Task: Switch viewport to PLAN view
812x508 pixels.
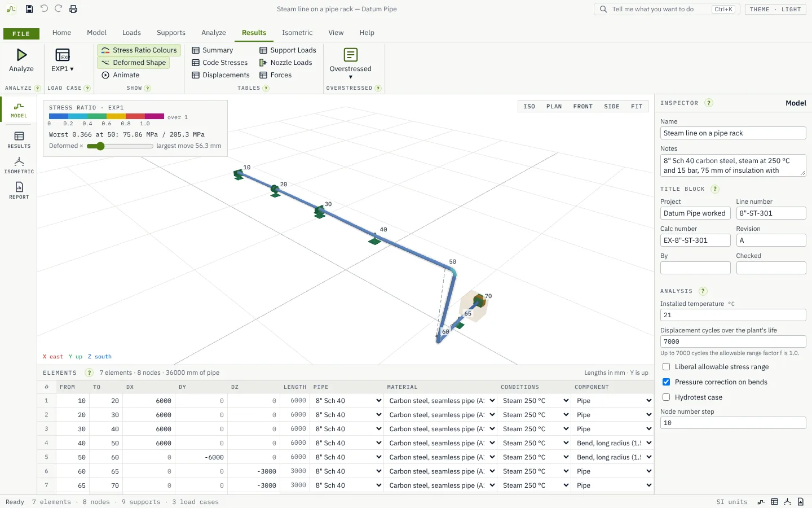Action: (554, 106)
